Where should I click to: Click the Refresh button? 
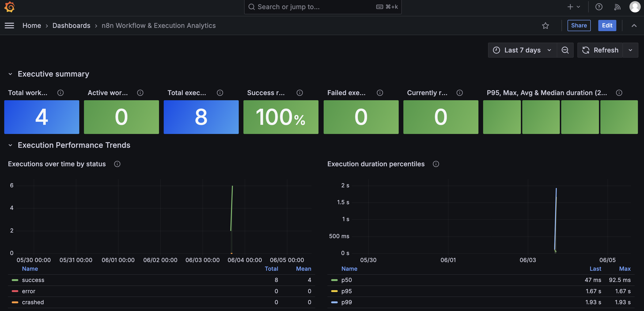[x=600, y=50]
